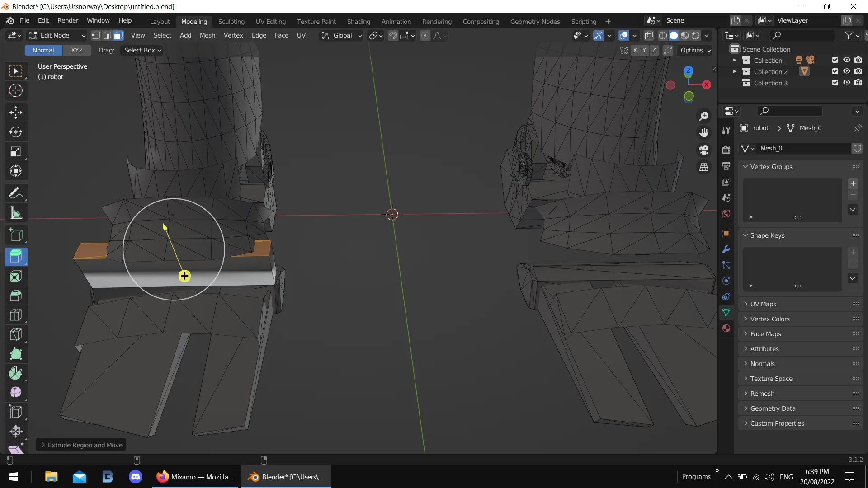Switch to the Sculpting workspace tab

click(231, 21)
